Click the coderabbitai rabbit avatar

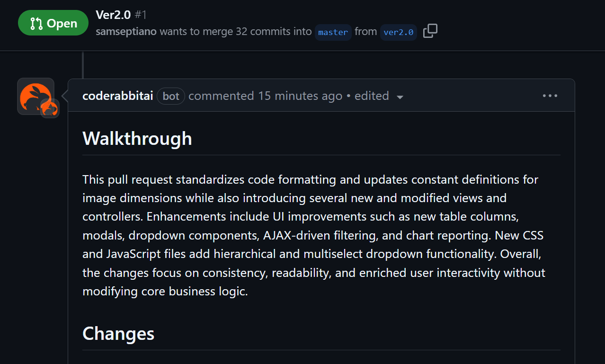point(36,96)
